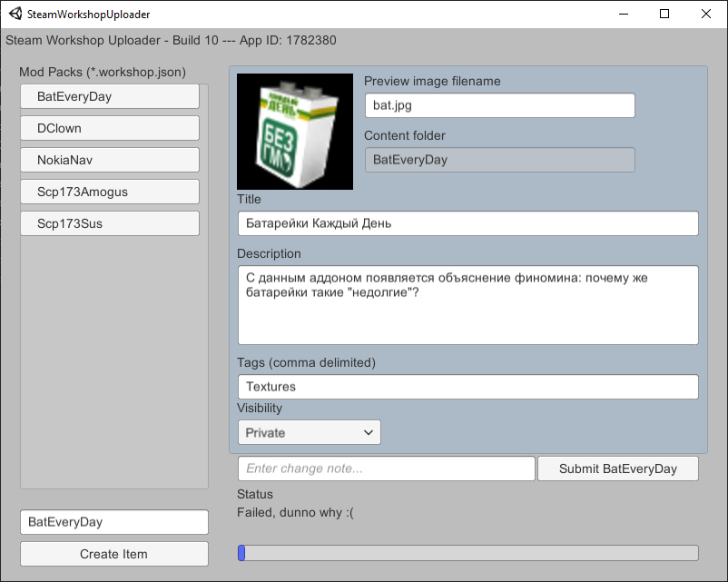This screenshot has height=582, width=728.
Task: Focus the Tags input containing Textures
Action: pyautogui.click(x=468, y=387)
